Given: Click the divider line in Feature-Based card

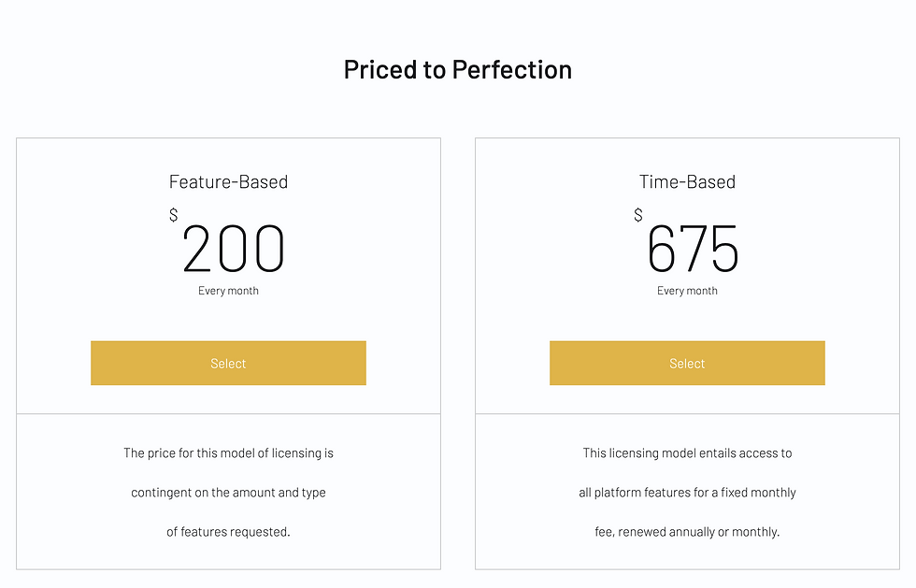Looking at the screenshot, I should (228, 414).
